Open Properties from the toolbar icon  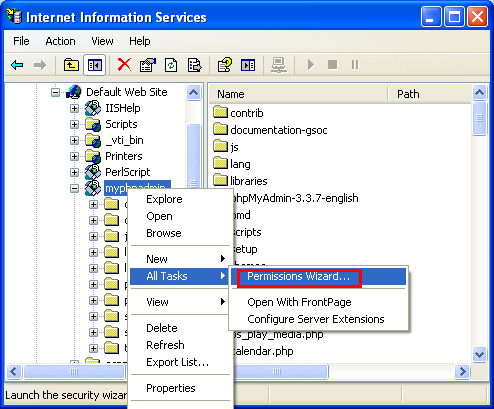[x=148, y=65]
